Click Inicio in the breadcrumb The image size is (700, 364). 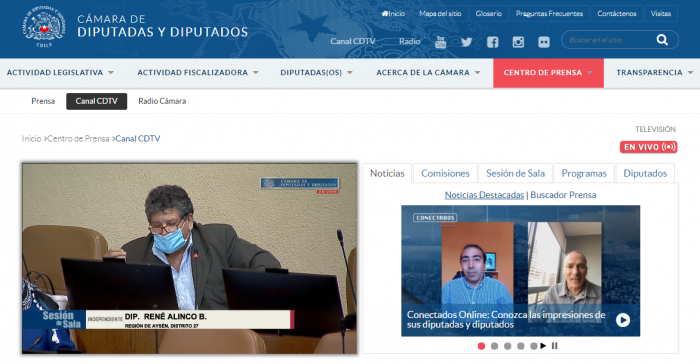pos(31,138)
